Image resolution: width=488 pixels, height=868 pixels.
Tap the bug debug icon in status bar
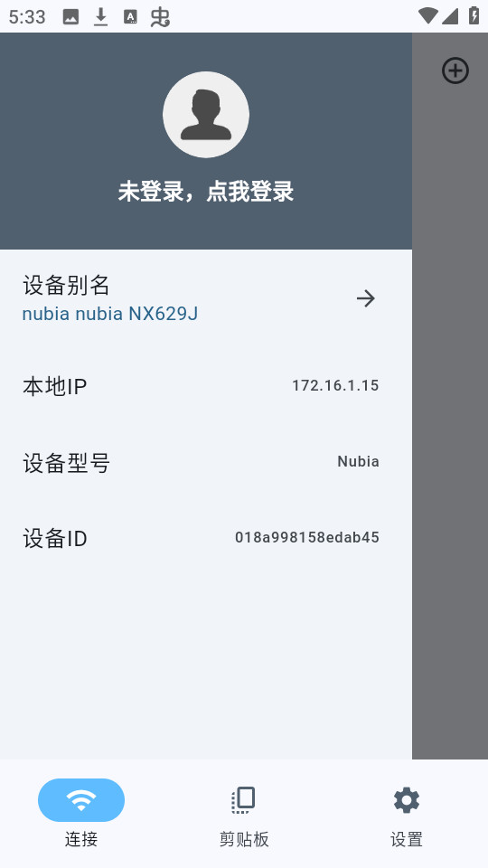[x=160, y=17]
